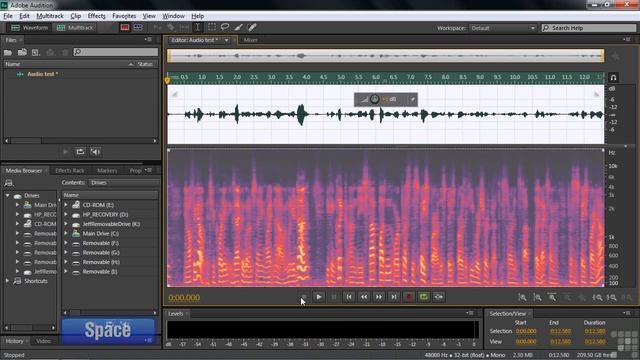Open the Effects menu

pyautogui.click(x=96, y=16)
